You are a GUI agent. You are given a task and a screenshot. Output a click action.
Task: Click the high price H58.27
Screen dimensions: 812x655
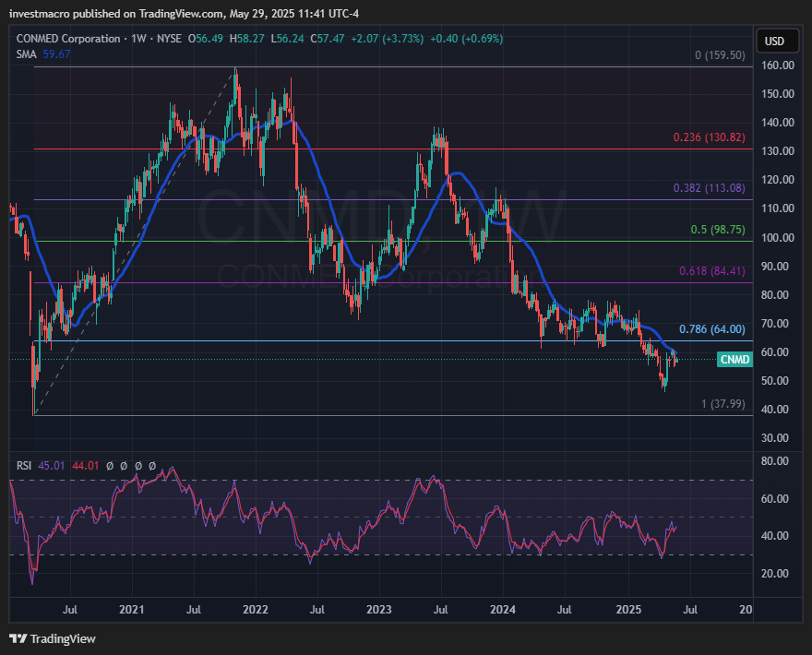click(x=247, y=39)
